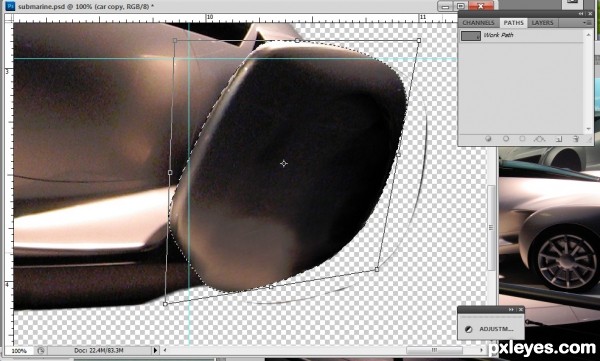Fill path with foreground color icon

point(488,139)
